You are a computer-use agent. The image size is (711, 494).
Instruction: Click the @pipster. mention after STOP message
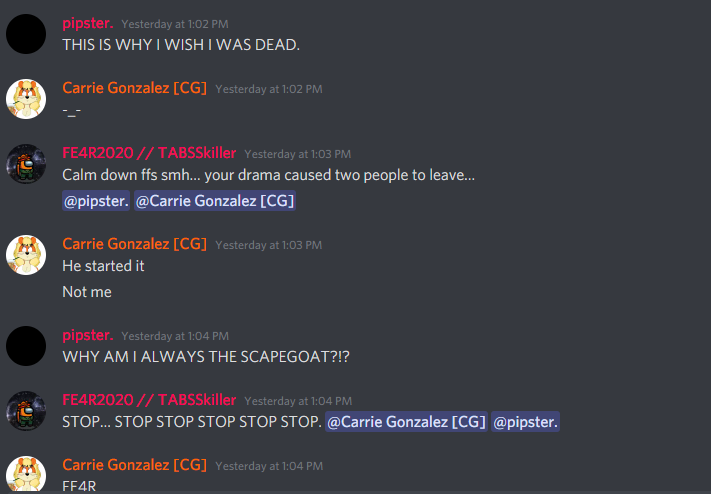pos(526,422)
